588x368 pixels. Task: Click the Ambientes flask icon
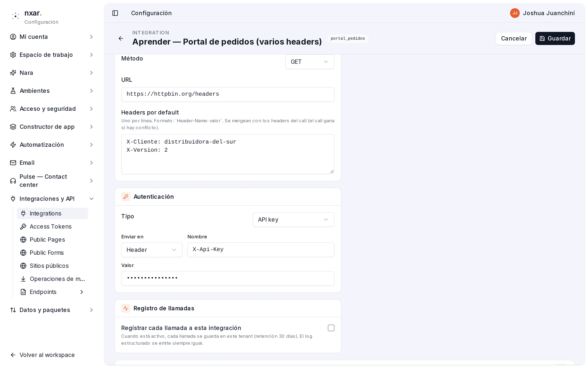click(x=13, y=91)
